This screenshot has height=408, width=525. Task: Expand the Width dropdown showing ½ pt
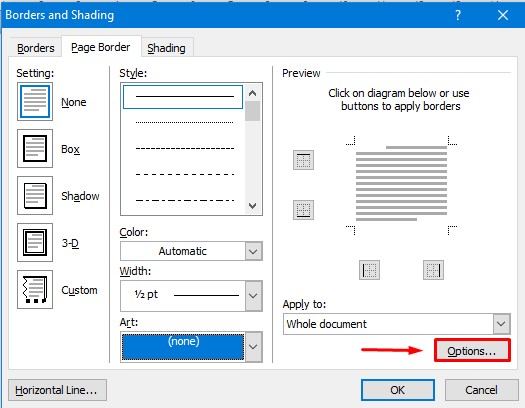point(191,296)
